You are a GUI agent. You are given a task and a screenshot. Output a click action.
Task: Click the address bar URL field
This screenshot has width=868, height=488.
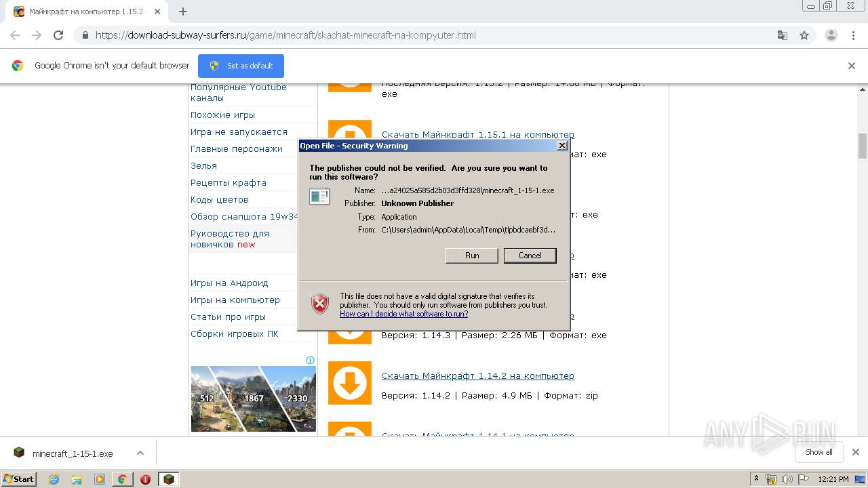[x=285, y=35]
